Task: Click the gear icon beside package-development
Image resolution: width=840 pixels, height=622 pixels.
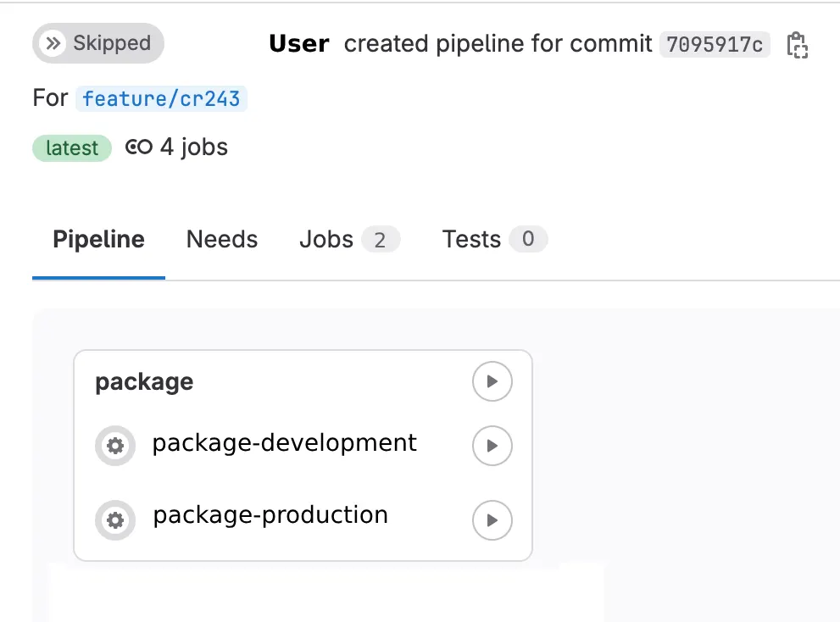Action: point(115,445)
